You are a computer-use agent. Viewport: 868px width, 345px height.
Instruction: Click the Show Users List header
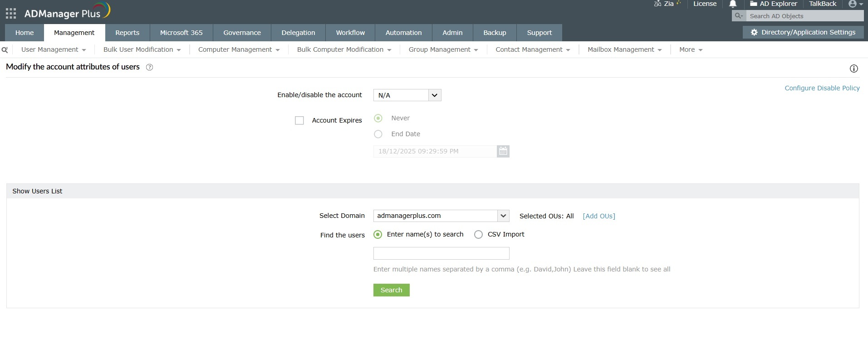(433, 191)
